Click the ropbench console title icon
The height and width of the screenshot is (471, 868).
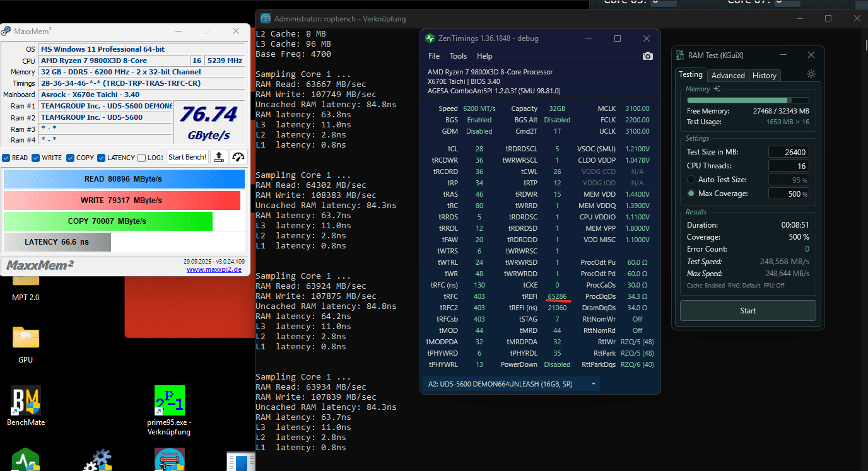[266, 19]
